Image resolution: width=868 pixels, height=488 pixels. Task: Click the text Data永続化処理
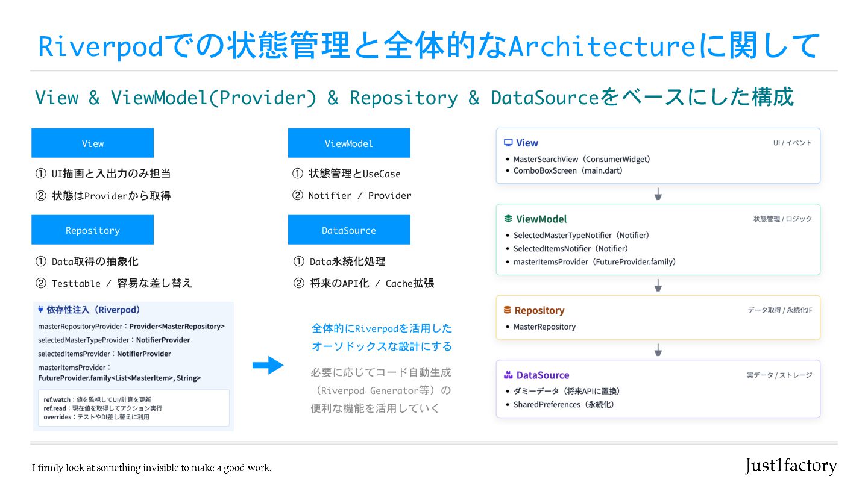tap(347, 261)
